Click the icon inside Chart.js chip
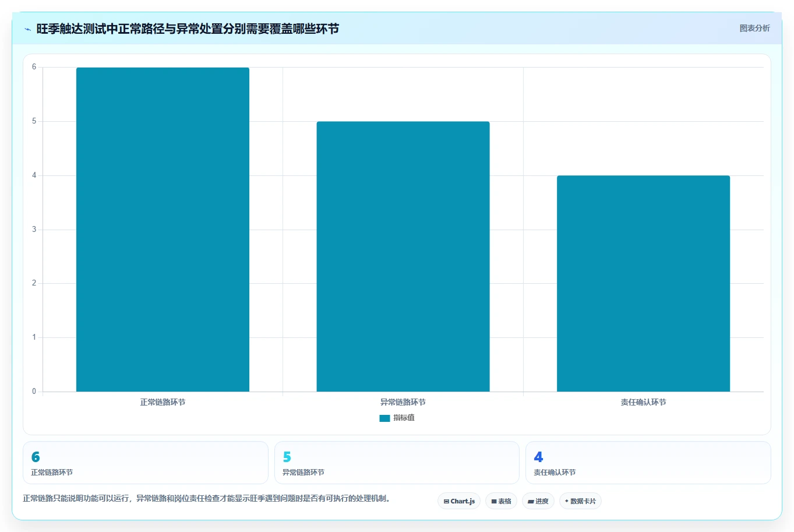 click(x=446, y=501)
